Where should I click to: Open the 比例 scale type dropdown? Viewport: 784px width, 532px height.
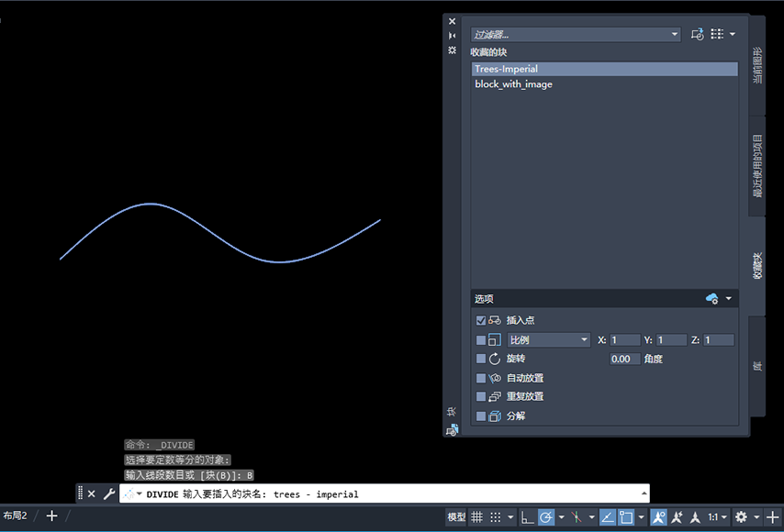(x=548, y=340)
